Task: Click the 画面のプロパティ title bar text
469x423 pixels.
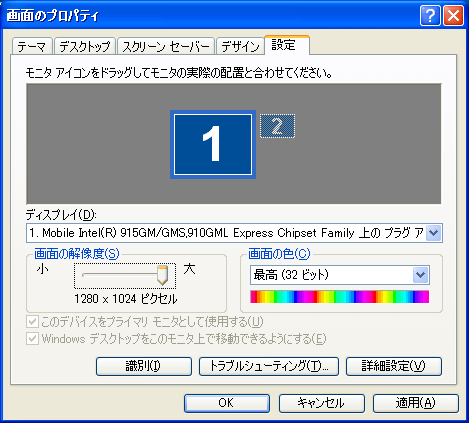Action: click(x=52, y=16)
